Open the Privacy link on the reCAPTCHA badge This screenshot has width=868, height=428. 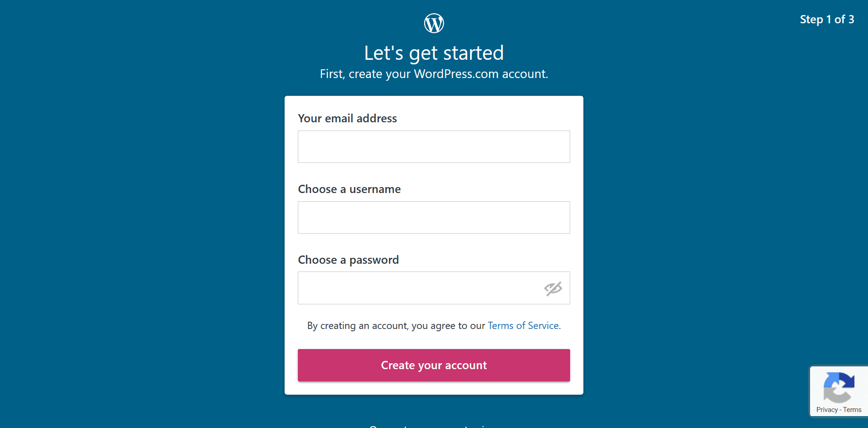826,409
